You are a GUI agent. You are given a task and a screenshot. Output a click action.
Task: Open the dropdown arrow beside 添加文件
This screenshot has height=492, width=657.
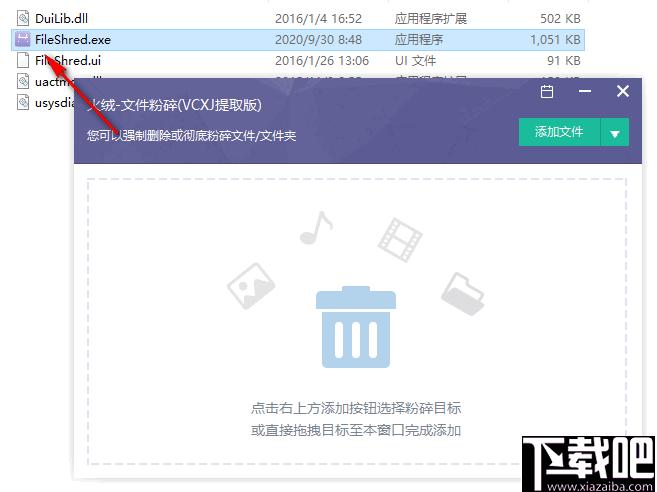coord(615,133)
